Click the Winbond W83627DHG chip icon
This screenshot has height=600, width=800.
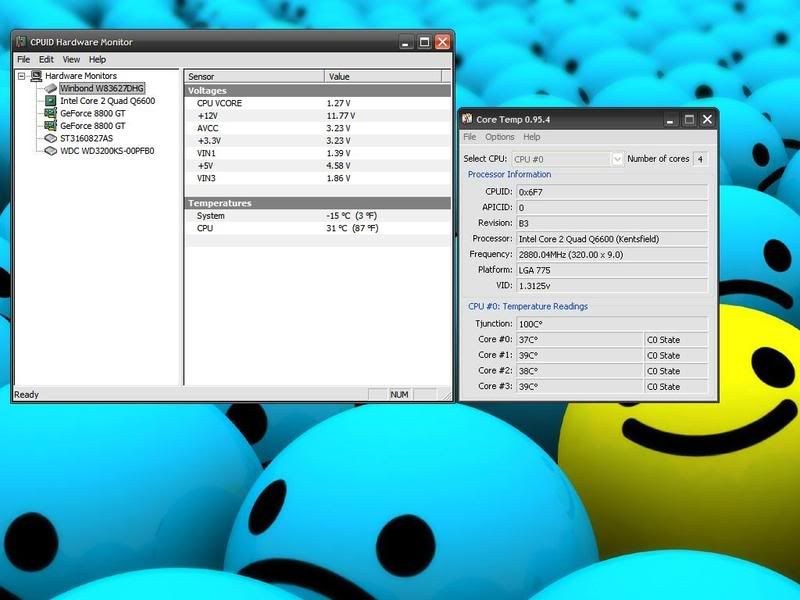tap(51, 89)
